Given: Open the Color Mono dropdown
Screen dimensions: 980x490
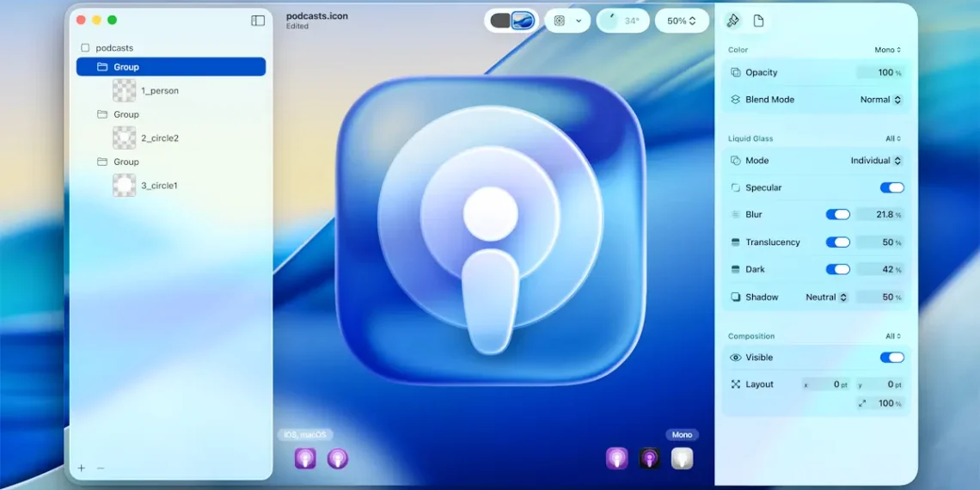Looking at the screenshot, I should point(887,50).
